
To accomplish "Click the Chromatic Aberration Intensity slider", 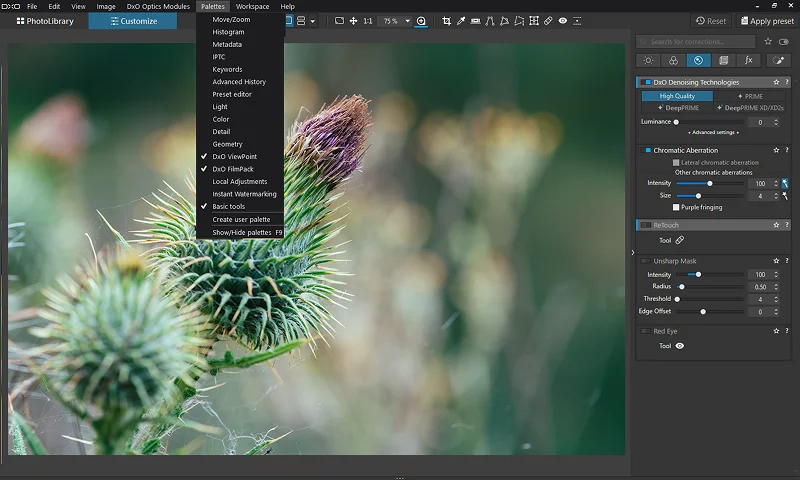I will pyautogui.click(x=710, y=183).
